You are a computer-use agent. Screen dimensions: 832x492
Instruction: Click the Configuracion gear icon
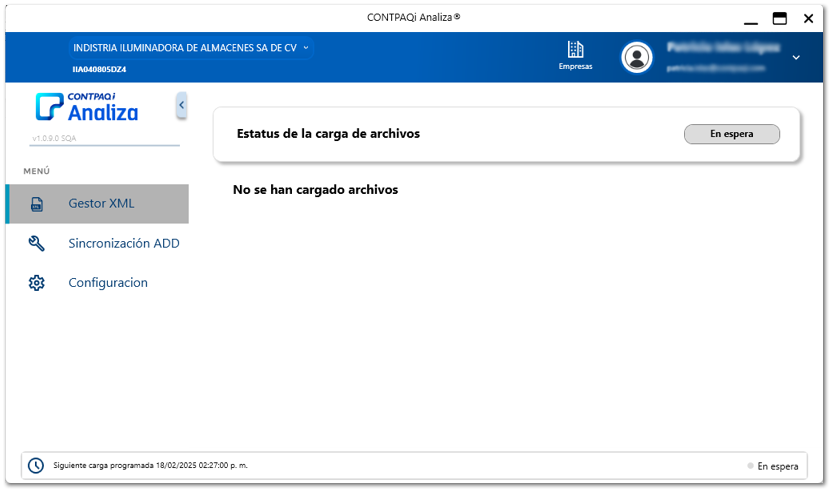(37, 283)
